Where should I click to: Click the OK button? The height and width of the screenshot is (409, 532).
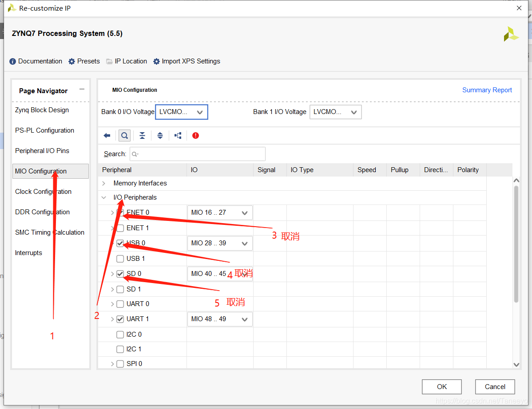pos(442,387)
